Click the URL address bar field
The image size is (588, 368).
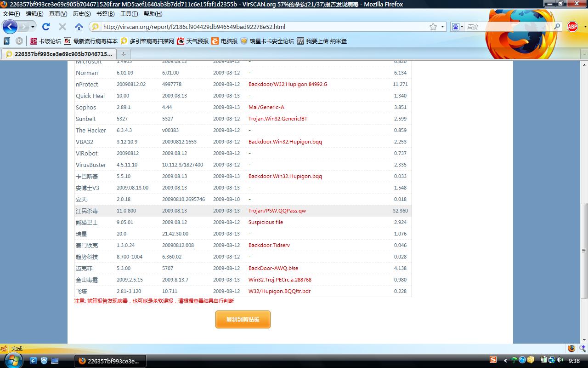[x=262, y=27]
